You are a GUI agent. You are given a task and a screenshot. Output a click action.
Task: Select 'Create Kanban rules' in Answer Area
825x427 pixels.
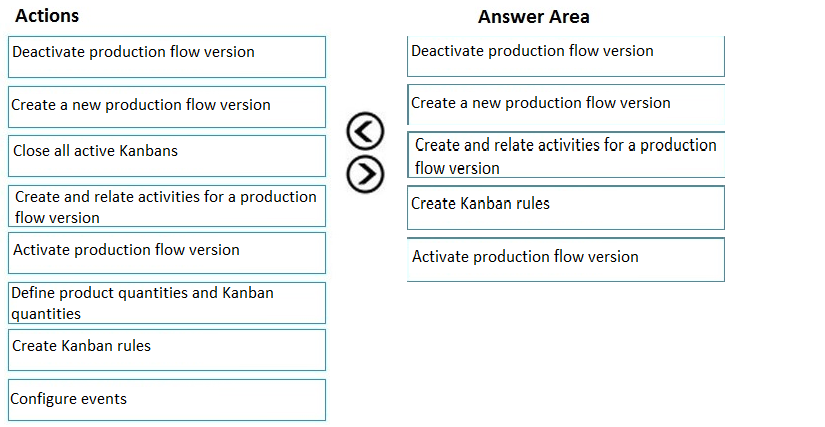pyautogui.click(x=566, y=208)
